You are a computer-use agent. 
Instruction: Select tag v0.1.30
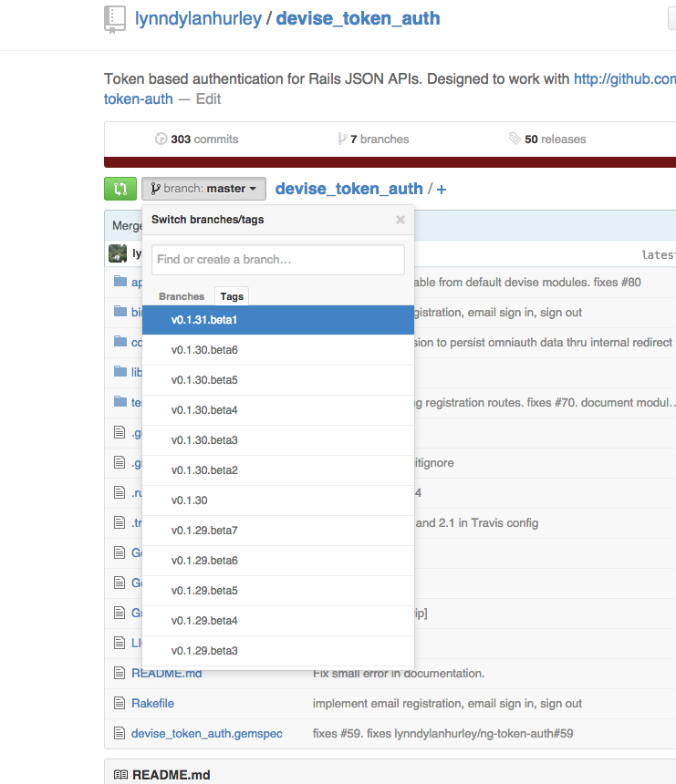(278, 500)
